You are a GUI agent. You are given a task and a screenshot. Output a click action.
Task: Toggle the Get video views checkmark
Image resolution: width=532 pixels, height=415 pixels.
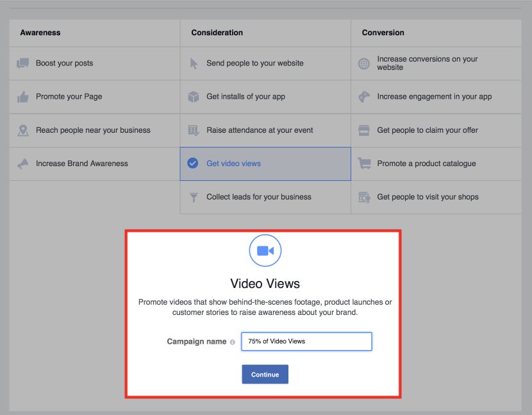coord(192,164)
